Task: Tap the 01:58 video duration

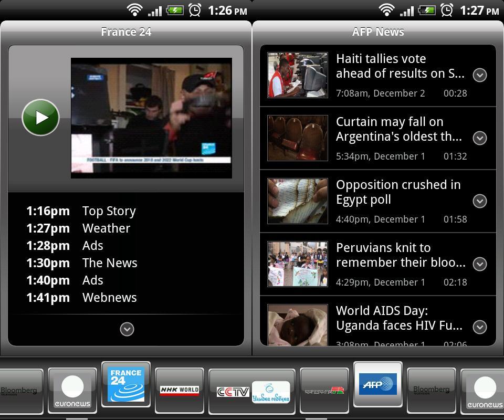Action: (455, 219)
